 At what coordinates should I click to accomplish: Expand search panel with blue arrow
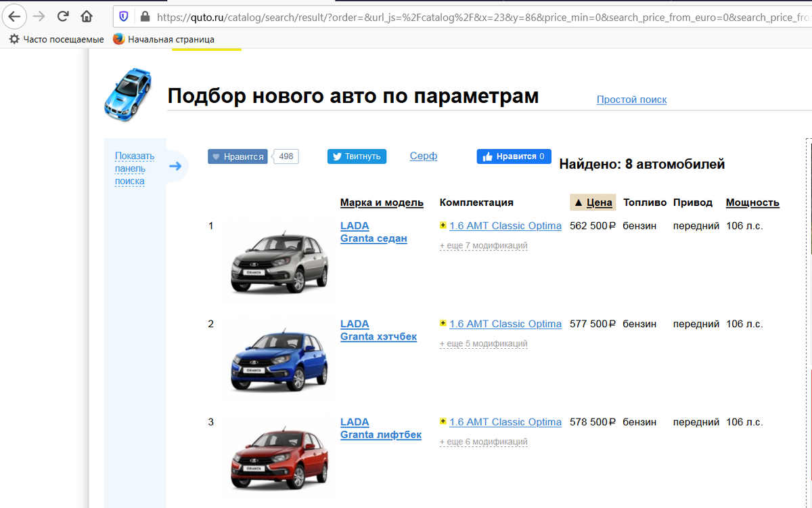[x=175, y=166]
